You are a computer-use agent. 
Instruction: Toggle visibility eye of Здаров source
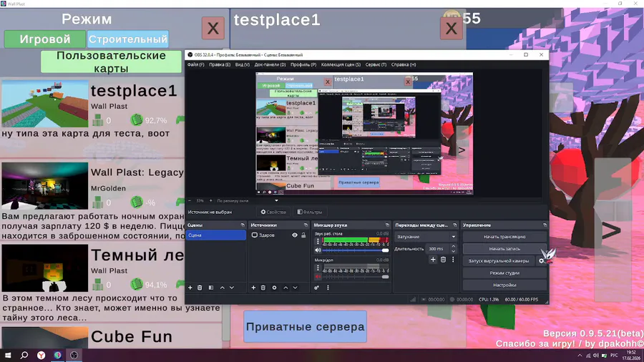click(295, 235)
